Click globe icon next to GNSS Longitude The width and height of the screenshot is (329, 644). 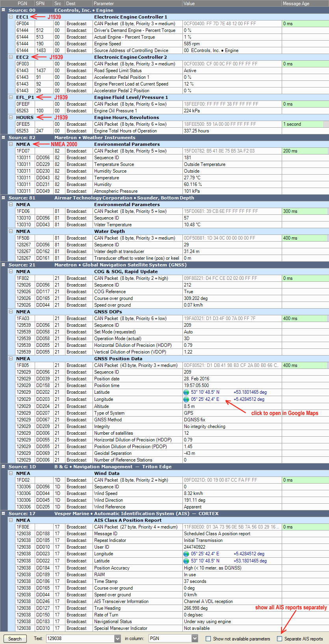186,399
